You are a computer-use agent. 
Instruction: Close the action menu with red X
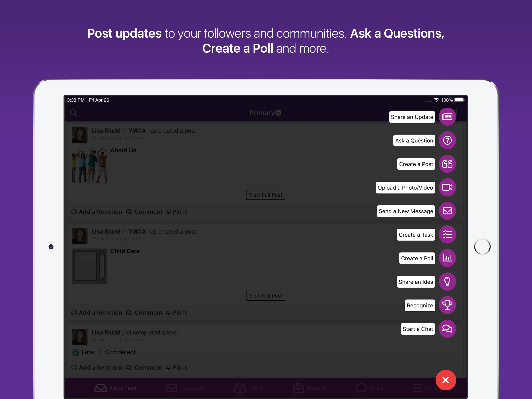tap(446, 380)
